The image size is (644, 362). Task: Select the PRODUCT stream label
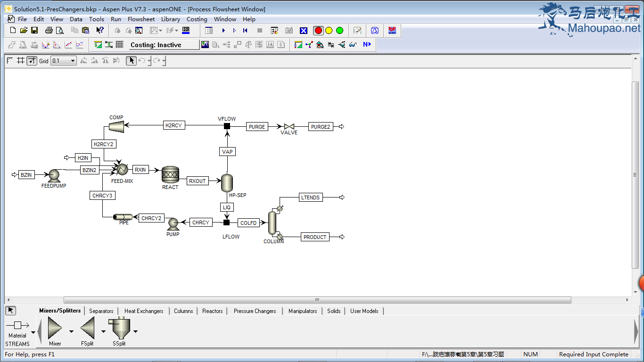click(x=315, y=237)
